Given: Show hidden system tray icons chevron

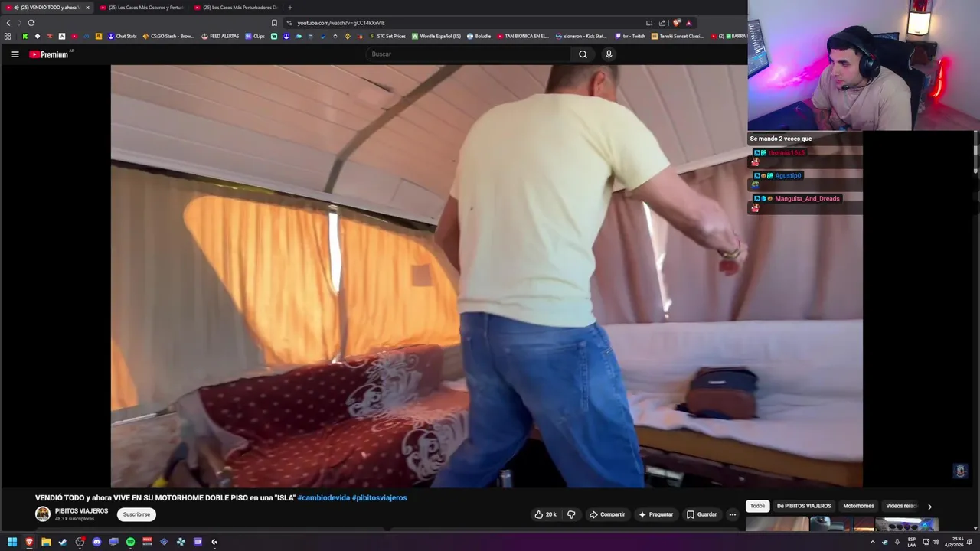Looking at the screenshot, I should (x=872, y=542).
